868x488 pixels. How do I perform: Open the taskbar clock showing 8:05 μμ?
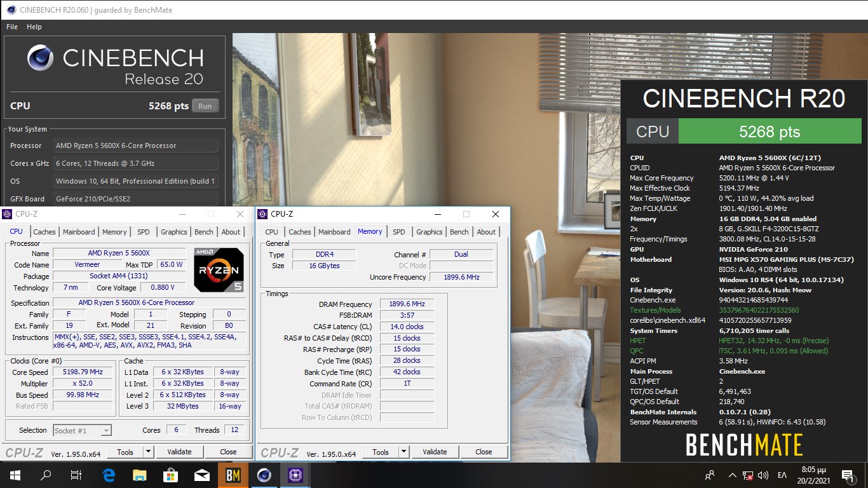[x=813, y=475]
